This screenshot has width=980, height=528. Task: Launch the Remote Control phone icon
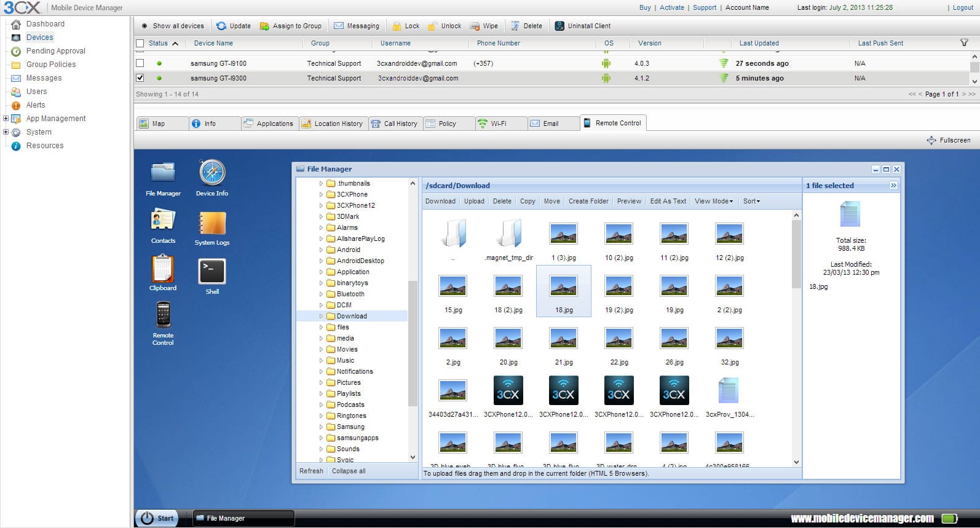tap(163, 315)
